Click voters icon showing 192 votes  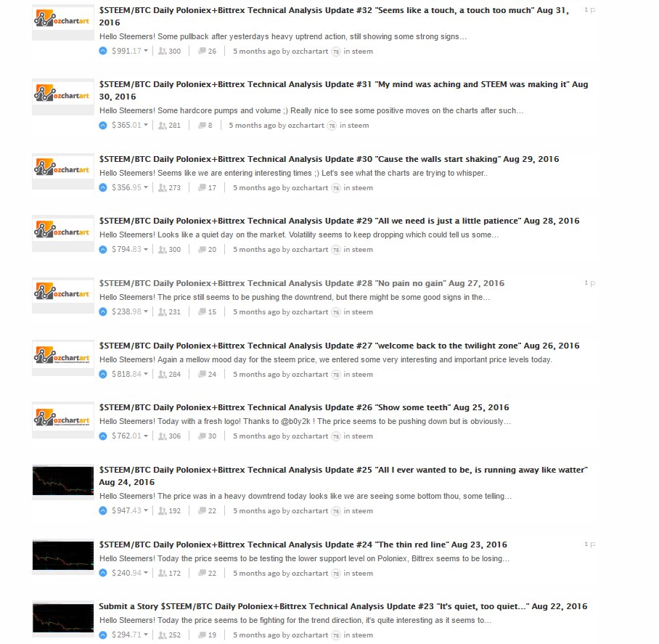(163, 510)
